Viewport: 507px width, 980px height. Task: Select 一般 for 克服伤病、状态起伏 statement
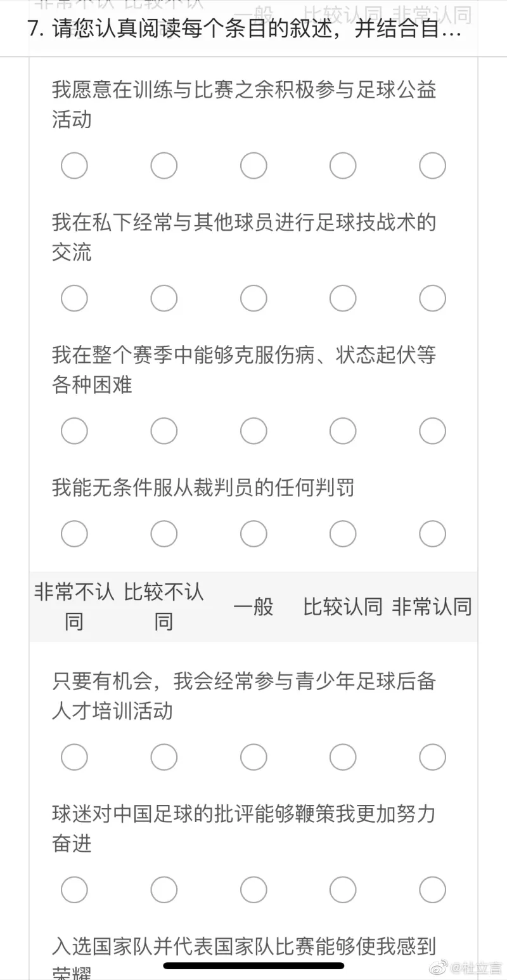[253, 431]
